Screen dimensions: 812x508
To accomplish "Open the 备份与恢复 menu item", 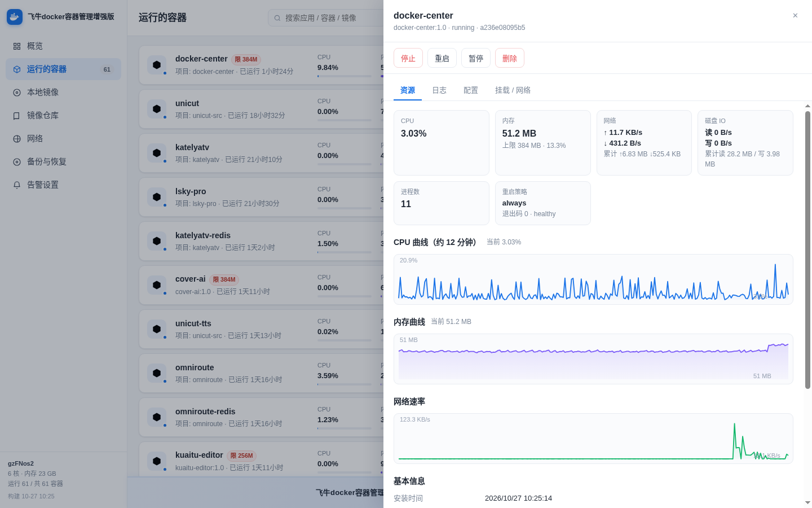I will pos(63,162).
